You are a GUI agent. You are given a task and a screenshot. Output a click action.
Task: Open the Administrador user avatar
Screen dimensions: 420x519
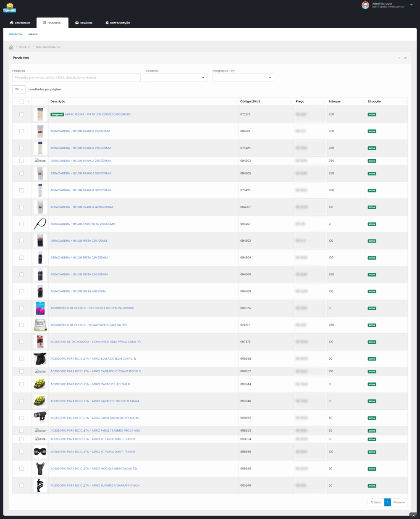[x=365, y=5]
